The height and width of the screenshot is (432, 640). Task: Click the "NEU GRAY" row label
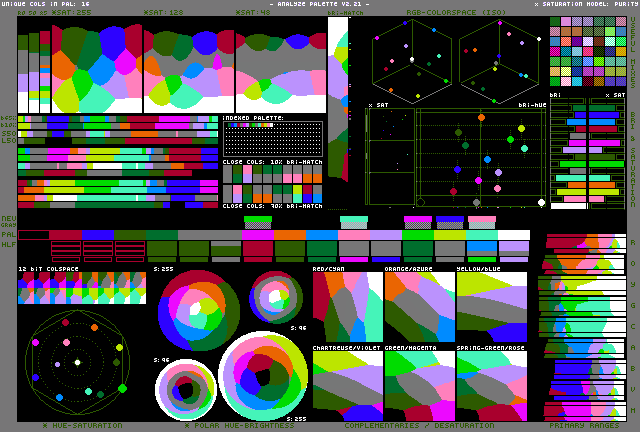coord(9,221)
